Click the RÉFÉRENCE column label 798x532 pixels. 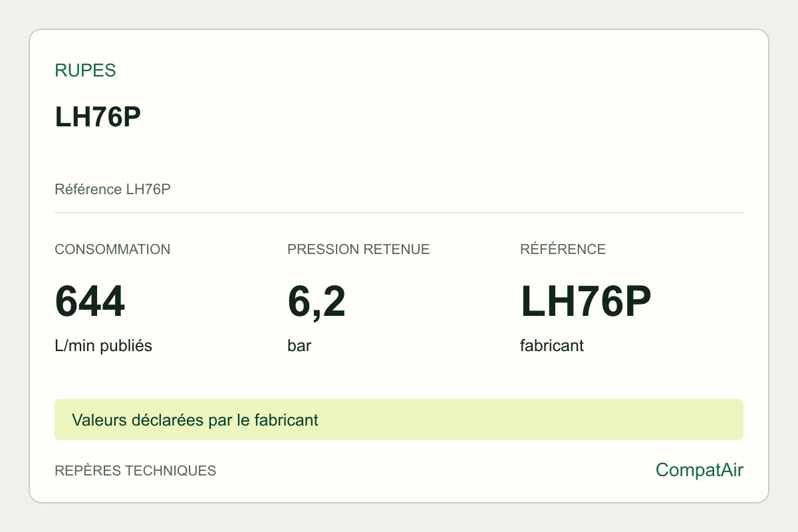563,249
